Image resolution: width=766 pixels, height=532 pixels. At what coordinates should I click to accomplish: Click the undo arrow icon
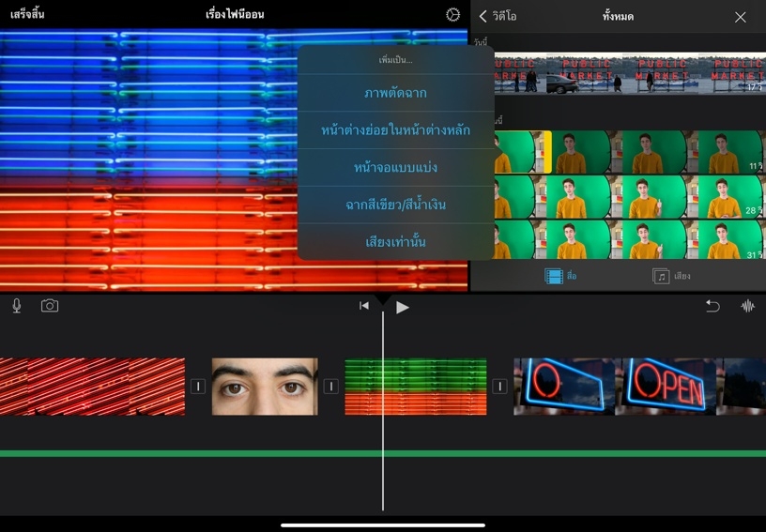click(712, 306)
